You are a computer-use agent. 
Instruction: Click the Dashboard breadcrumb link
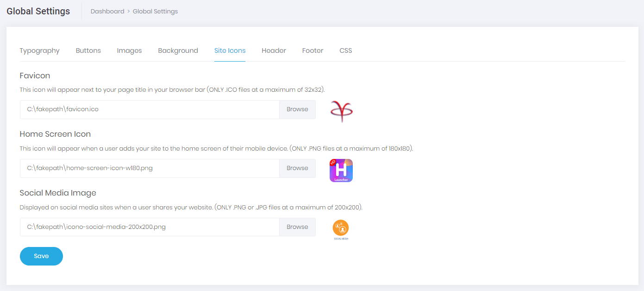(107, 11)
